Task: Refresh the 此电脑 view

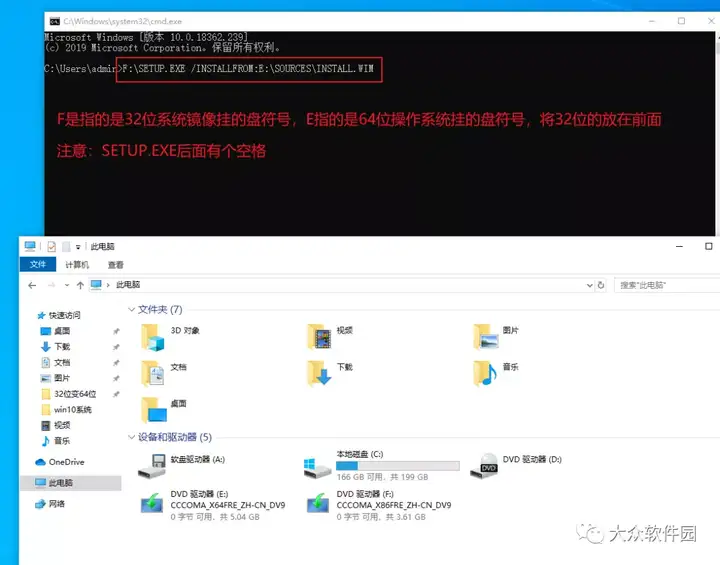Action: (601, 285)
